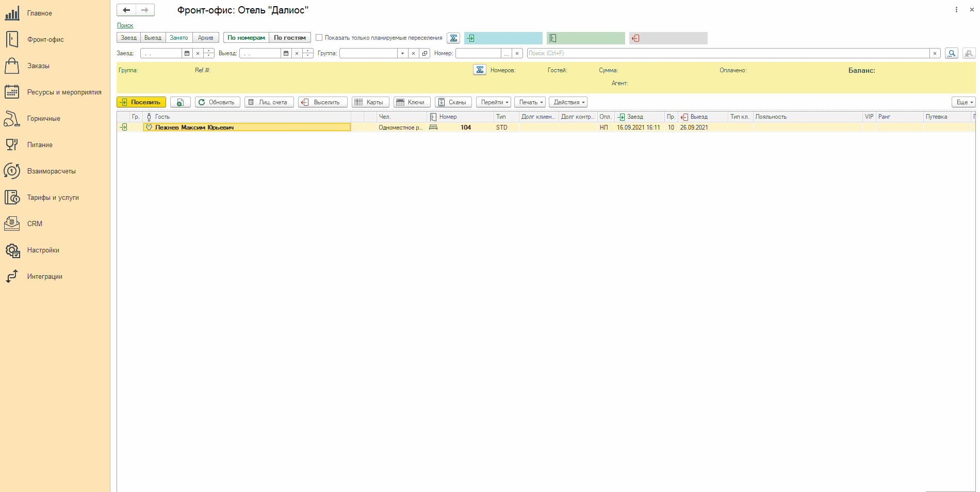This screenshot has height=492, width=980.
Task: Toggle the Архив filter button
Action: point(205,38)
